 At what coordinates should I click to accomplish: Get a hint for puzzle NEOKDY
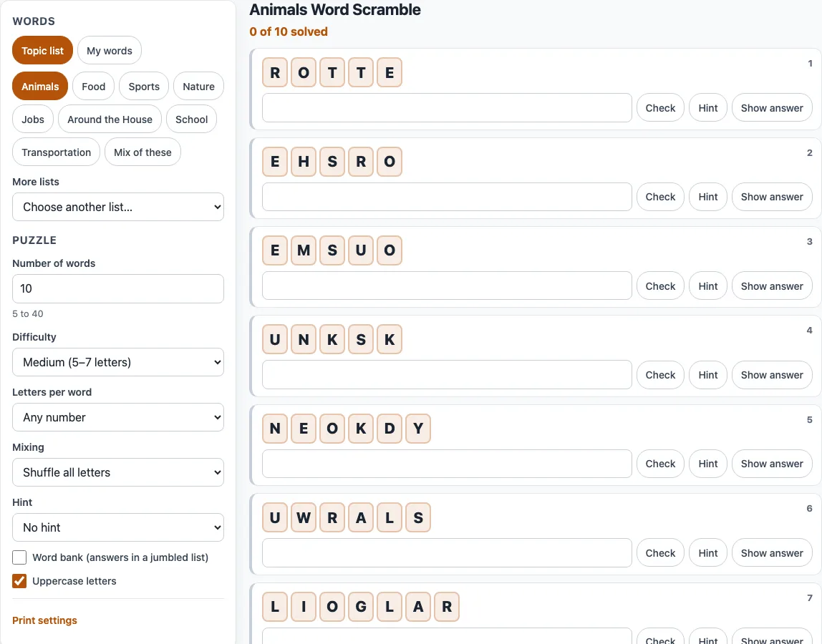click(707, 464)
